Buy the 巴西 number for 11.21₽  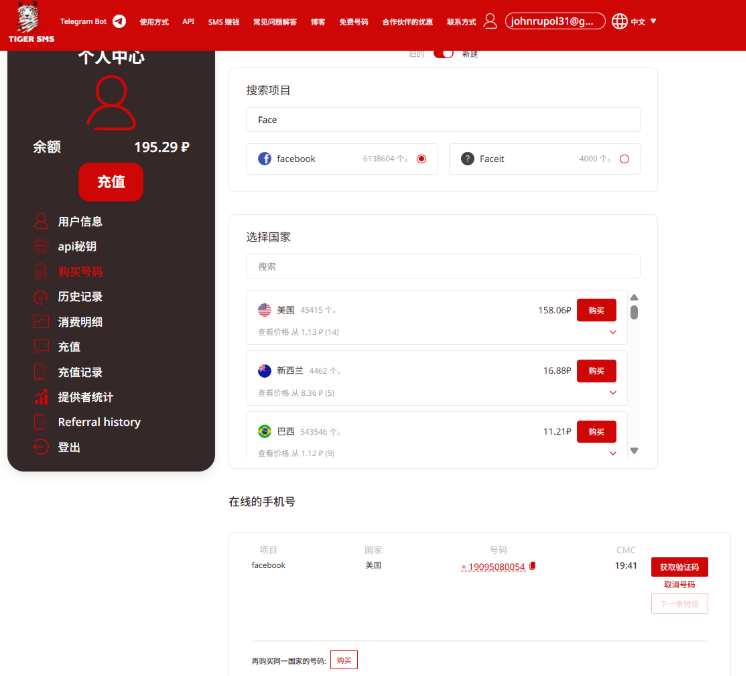pos(597,431)
